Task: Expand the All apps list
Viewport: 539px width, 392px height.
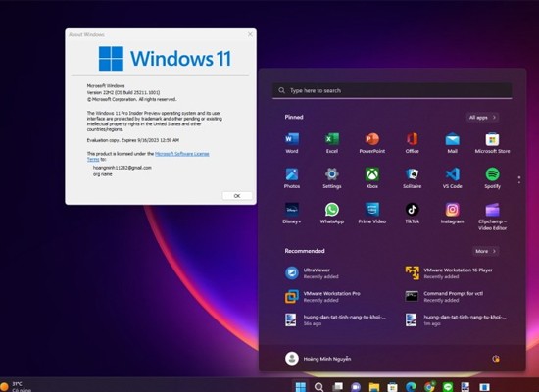Action: [x=482, y=118]
